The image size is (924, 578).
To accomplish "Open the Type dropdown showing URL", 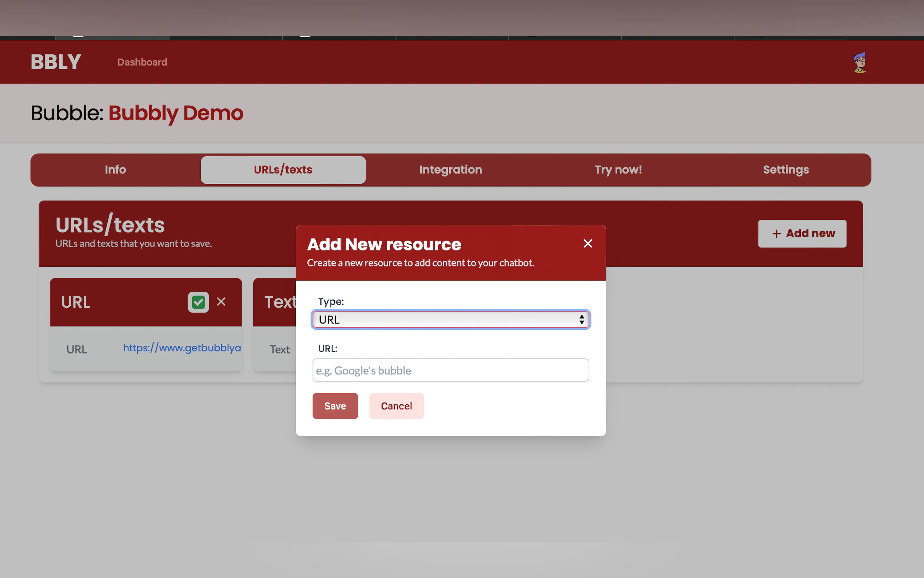I will click(450, 320).
